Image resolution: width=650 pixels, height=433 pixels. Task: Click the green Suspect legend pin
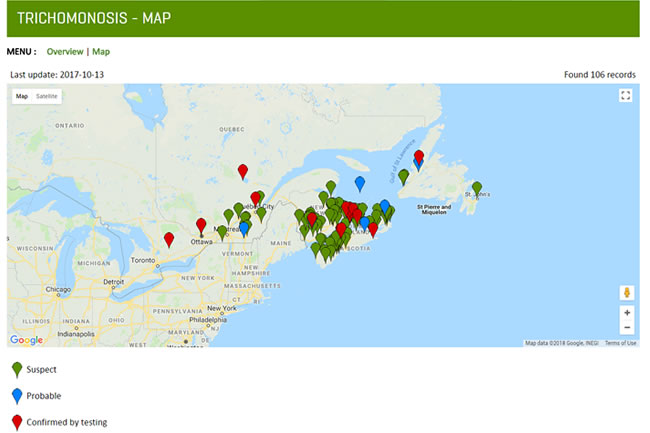coord(16,369)
